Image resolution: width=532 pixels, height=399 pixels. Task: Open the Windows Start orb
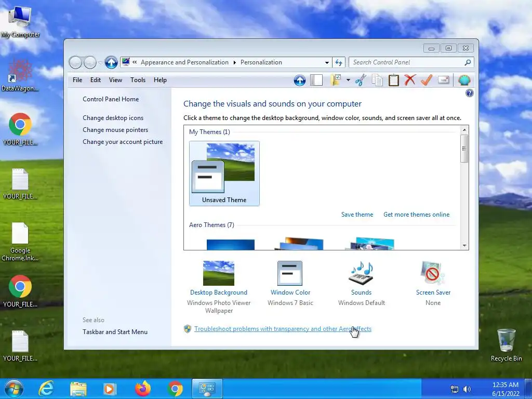click(14, 389)
